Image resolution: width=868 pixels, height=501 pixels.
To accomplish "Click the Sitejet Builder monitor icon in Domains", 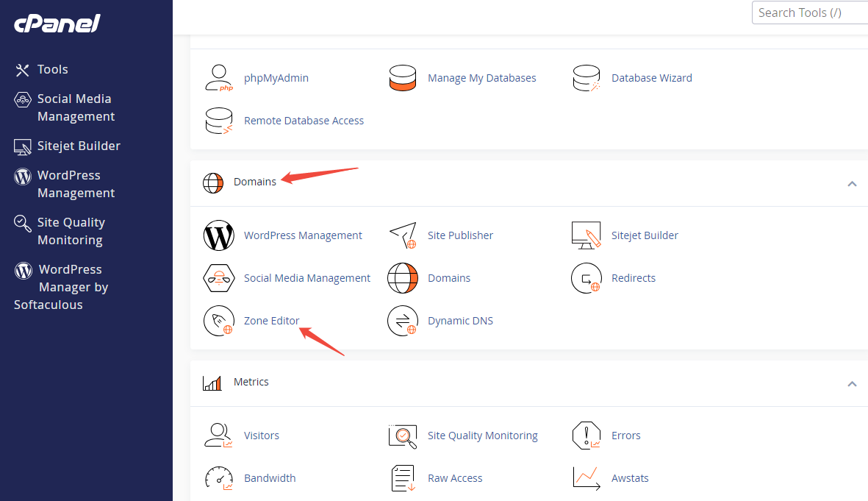I will [587, 235].
